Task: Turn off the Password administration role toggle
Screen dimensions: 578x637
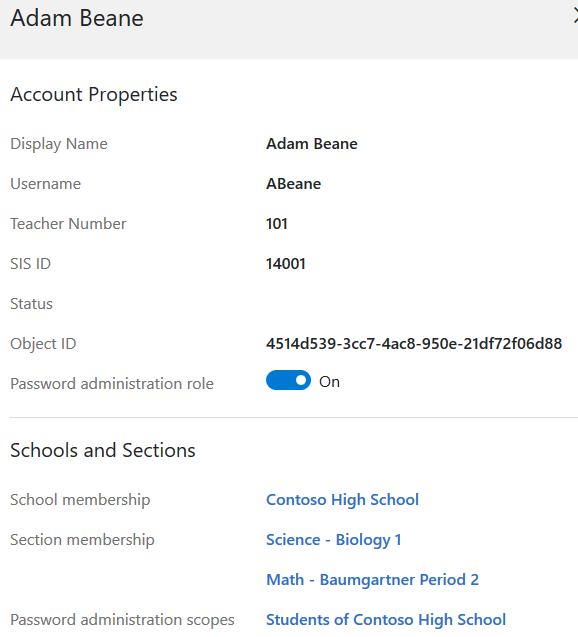Action: tap(288, 380)
